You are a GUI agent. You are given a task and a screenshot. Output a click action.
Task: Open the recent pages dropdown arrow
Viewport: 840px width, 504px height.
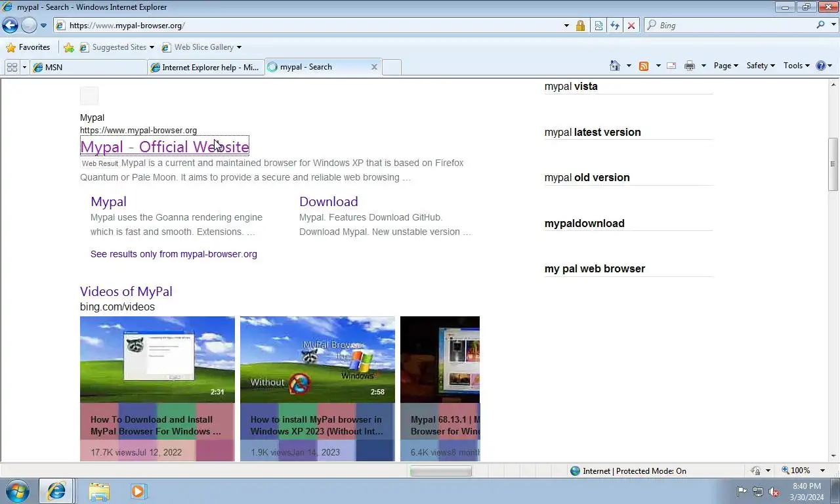coord(43,26)
